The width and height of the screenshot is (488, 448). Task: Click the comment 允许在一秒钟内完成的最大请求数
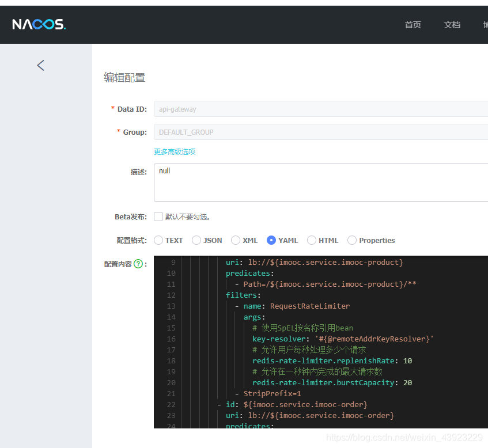317,371
